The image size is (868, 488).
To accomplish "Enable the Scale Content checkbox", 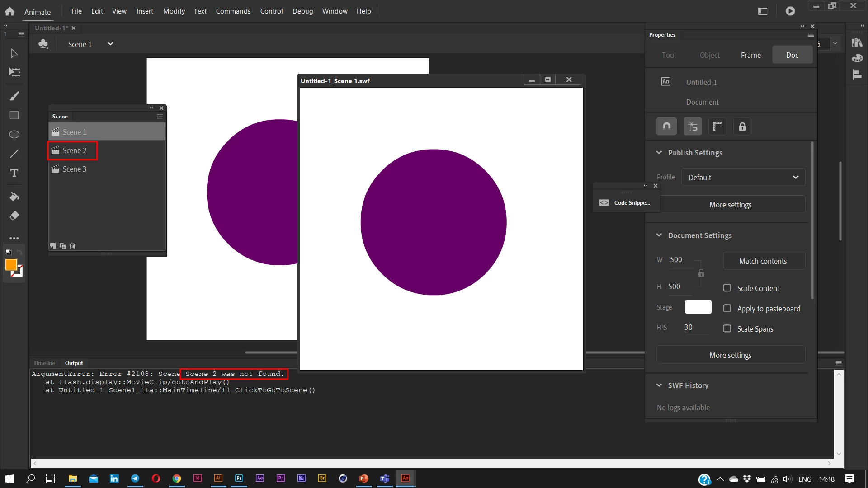I will (x=727, y=288).
